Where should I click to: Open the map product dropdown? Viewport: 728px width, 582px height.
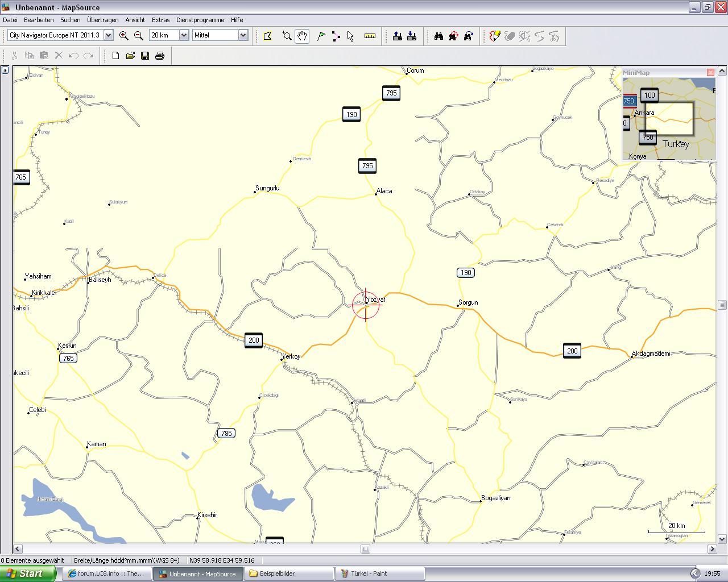[108, 35]
